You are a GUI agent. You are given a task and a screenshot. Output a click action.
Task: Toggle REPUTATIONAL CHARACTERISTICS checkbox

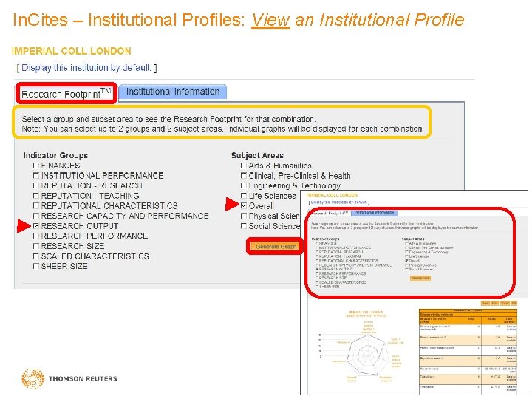coord(36,205)
